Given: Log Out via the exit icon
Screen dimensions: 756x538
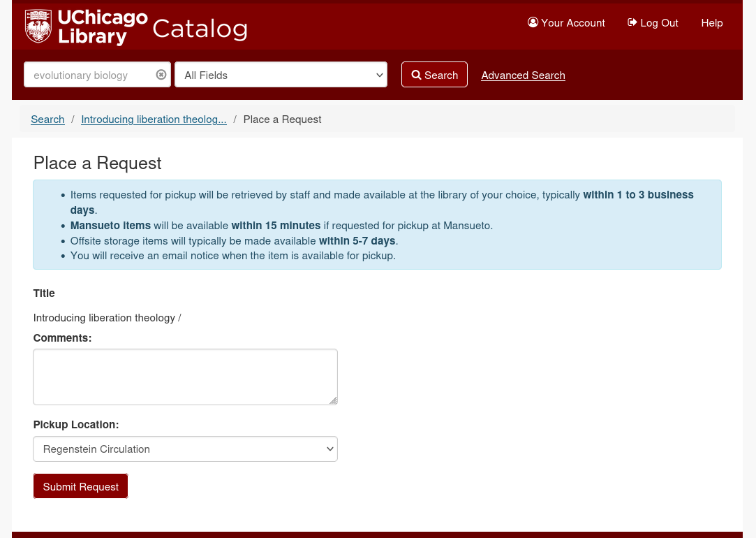Looking at the screenshot, I should coord(632,22).
